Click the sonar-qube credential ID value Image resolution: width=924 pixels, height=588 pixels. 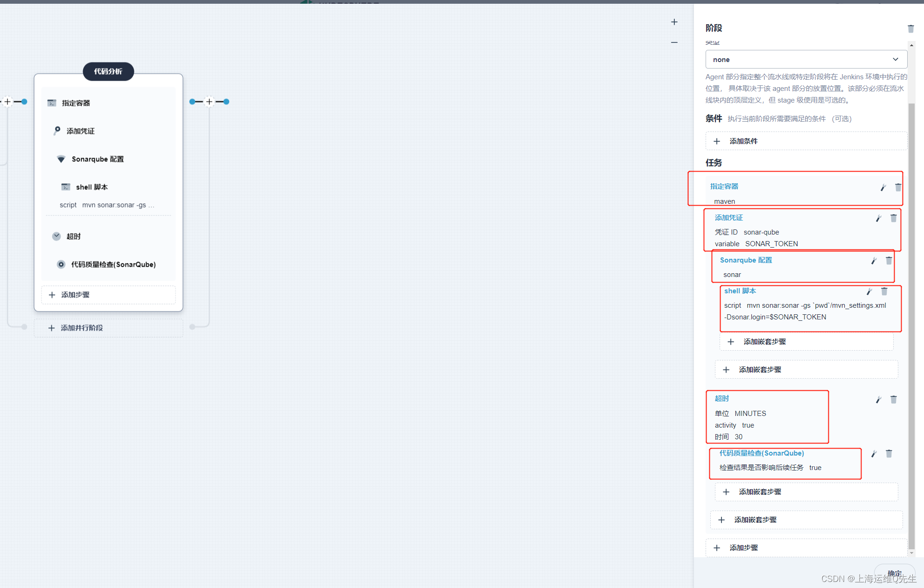point(761,232)
